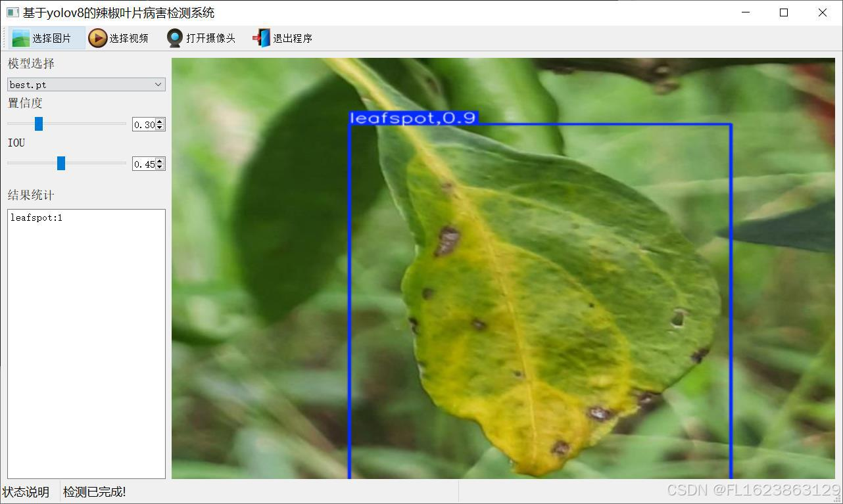Open the best.pt model dropdown

[86, 84]
